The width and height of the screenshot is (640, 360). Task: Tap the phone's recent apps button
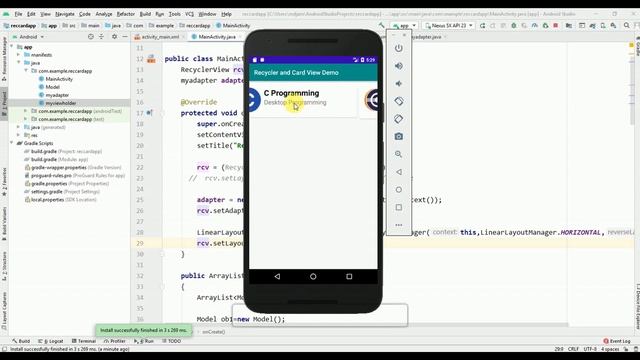click(x=349, y=276)
